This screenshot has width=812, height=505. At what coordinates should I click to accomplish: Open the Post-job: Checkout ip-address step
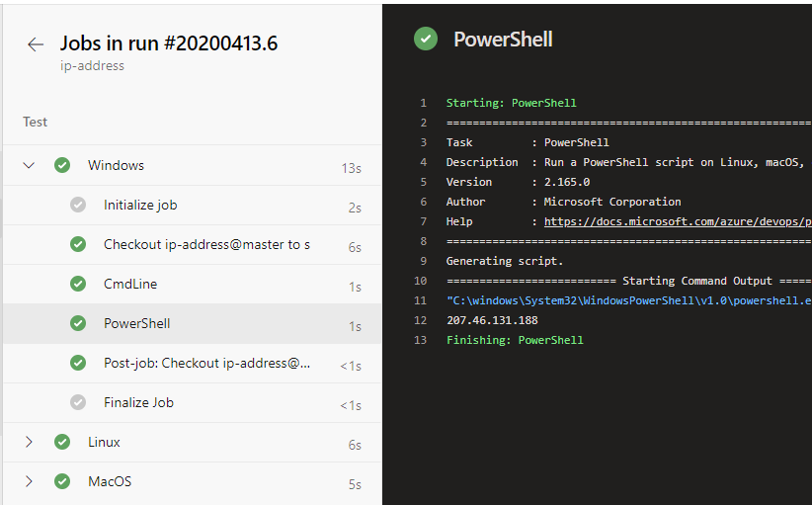(x=192, y=363)
